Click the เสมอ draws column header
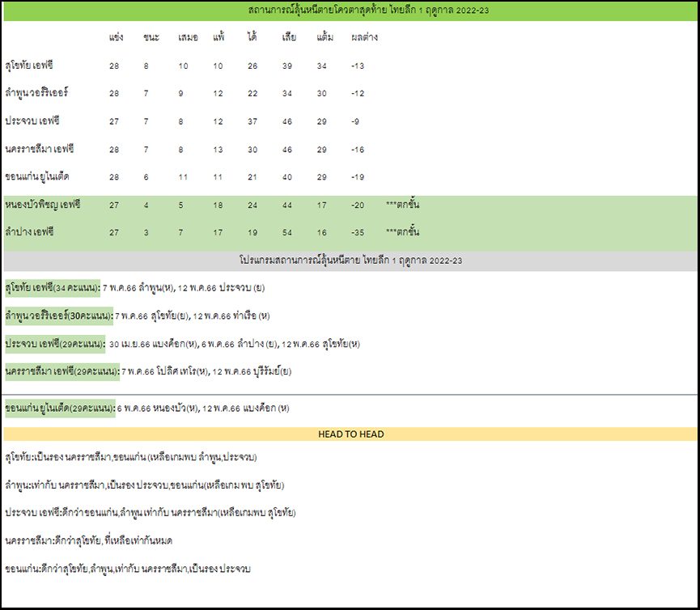This screenshot has height=610, width=700. (187, 37)
